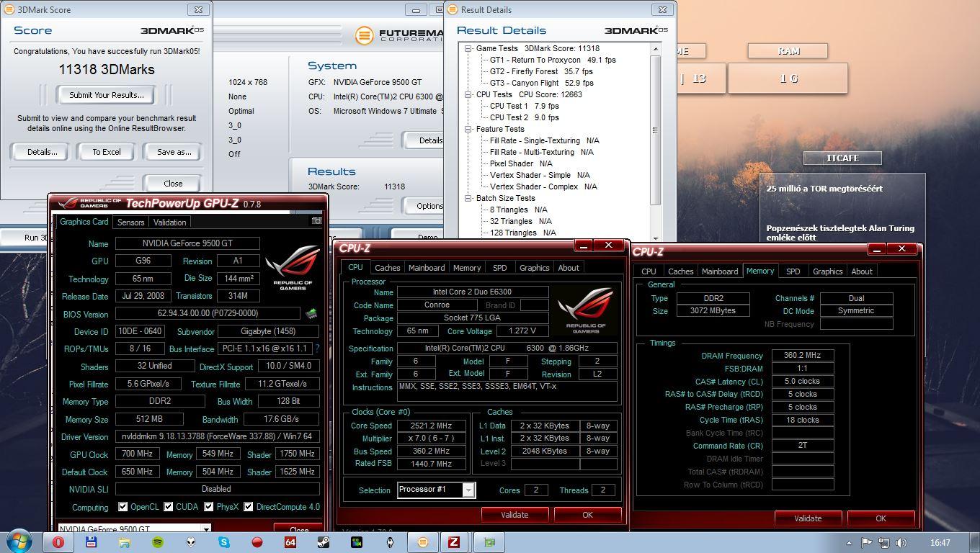The height and width of the screenshot is (553, 980).
Task: Launch Steam from the taskbar
Action: (324, 542)
